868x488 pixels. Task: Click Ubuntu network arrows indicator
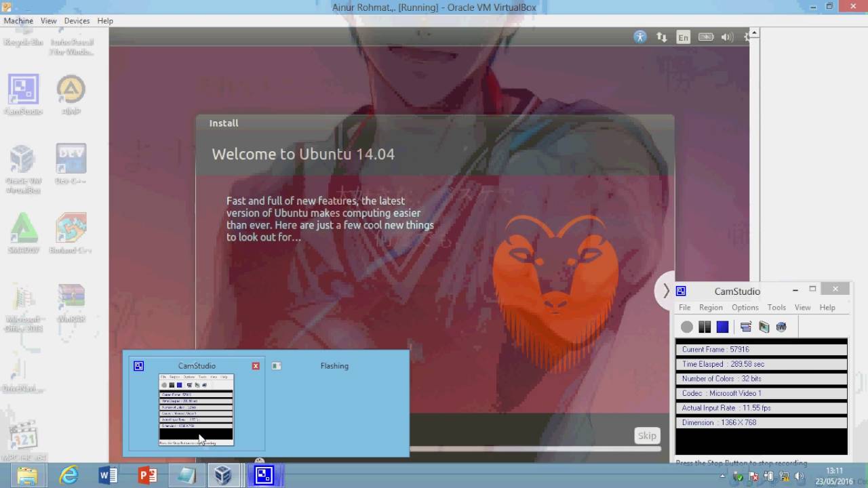[x=661, y=37]
